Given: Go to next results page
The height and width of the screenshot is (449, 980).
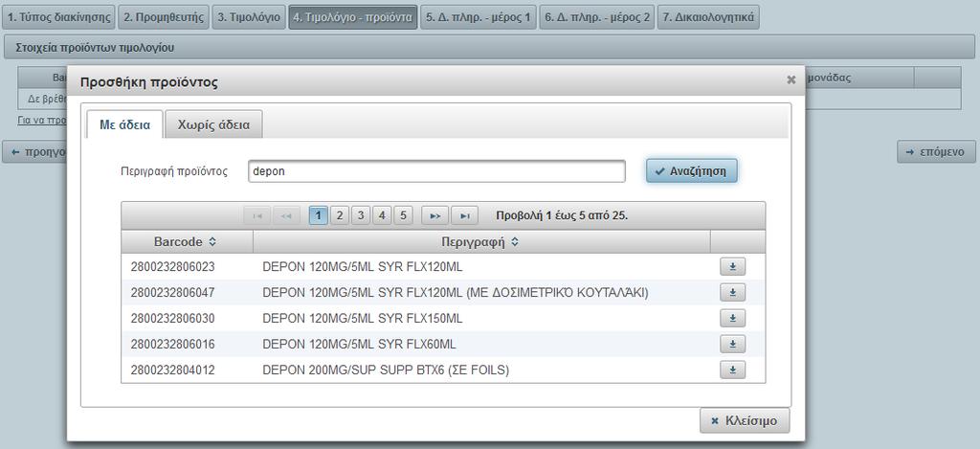Looking at the screenshot, I should tap(435, 215).
